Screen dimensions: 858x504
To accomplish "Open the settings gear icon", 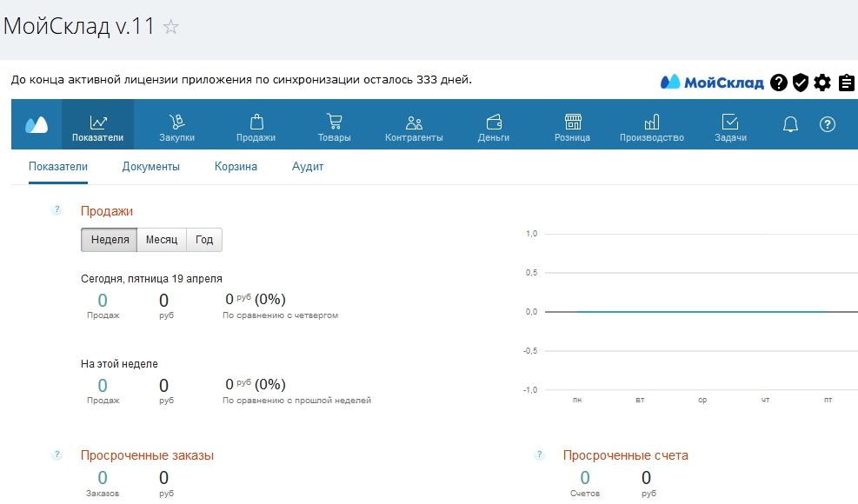I will 822,83.
